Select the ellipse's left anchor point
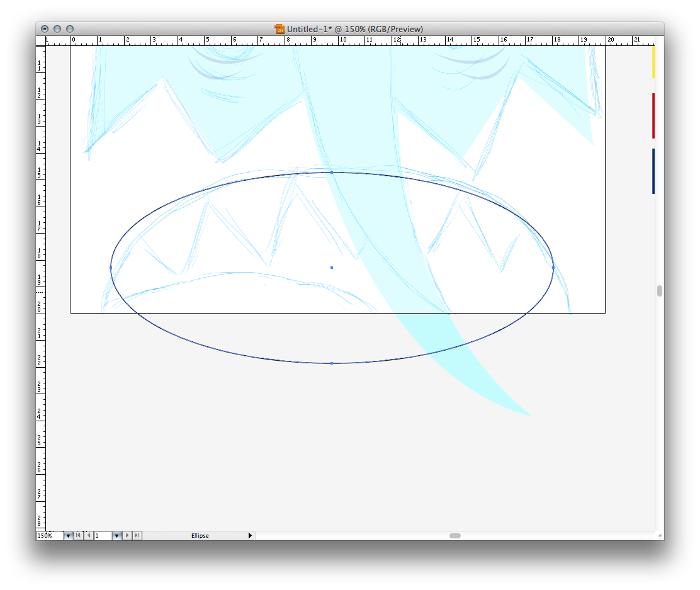Screen dimensions: 700x590 tap(111, 268)
